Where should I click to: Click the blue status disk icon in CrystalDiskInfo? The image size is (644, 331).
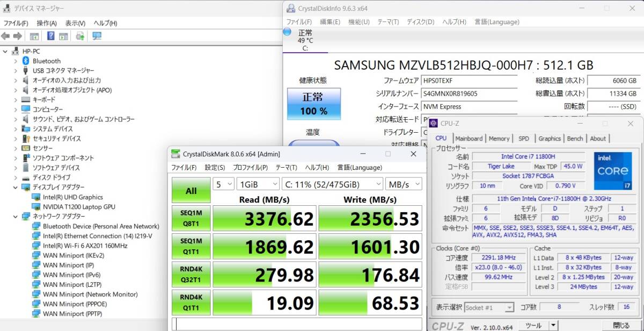coord(287,32)
